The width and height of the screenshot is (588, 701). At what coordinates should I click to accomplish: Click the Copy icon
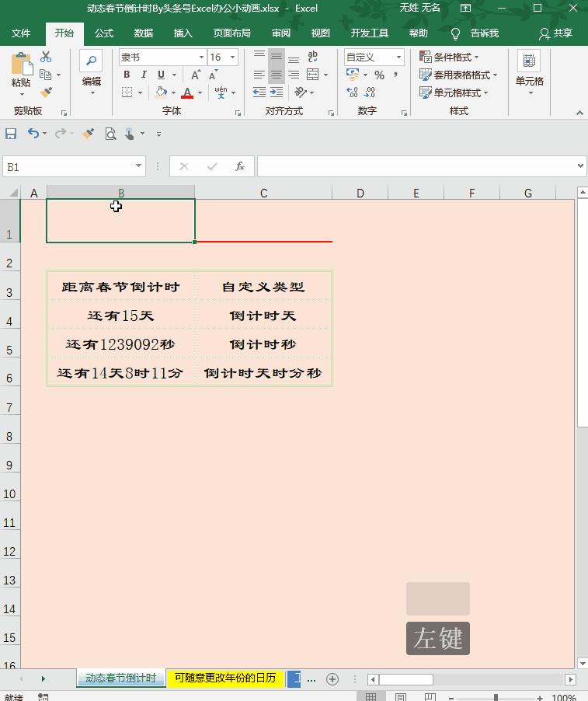[x=45, y=74]
